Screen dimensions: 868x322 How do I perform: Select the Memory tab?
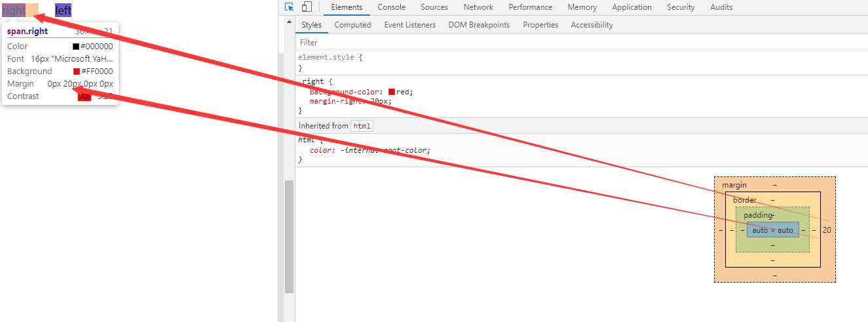point(582,7)
